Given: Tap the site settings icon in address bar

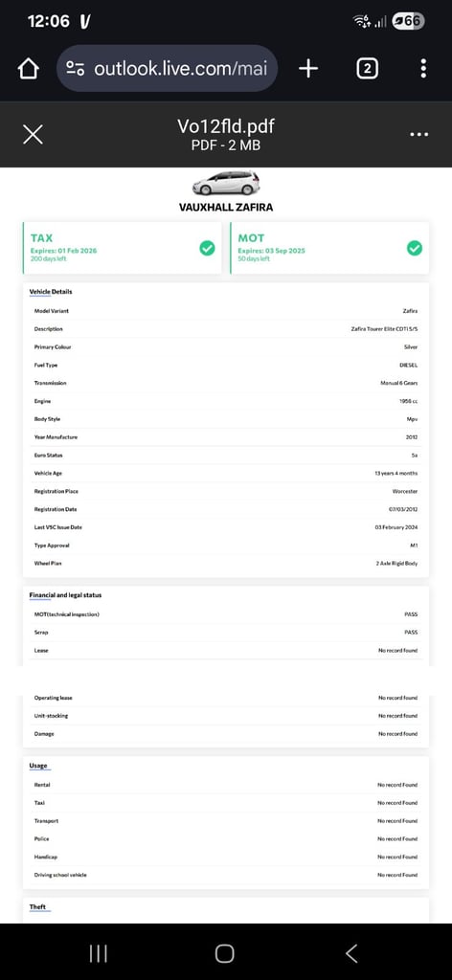Looking at the screenshot, I should [x=76, y=69].
